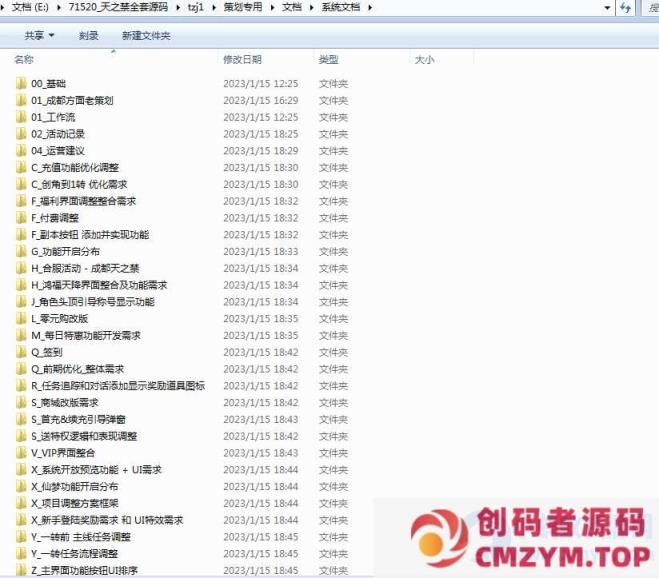
Task: Click folder icon of H_鸿福天降界面整合及功能需求
Action: [x=21, y=285]
